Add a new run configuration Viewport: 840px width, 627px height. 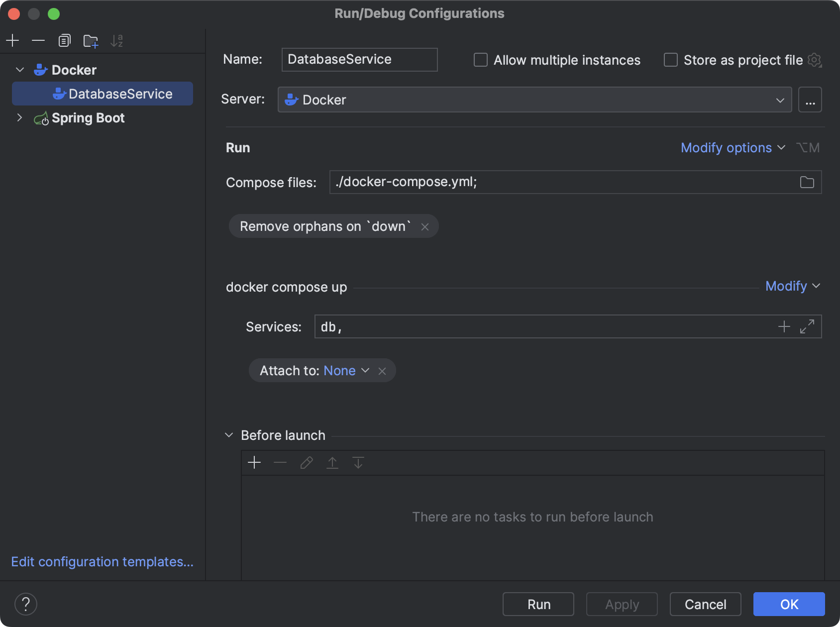click(12, 40)
